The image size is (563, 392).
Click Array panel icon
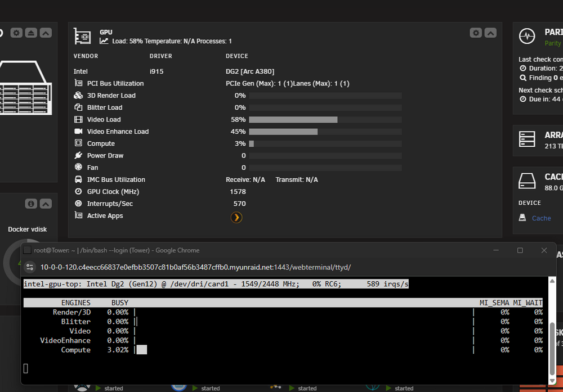[527, 139]
